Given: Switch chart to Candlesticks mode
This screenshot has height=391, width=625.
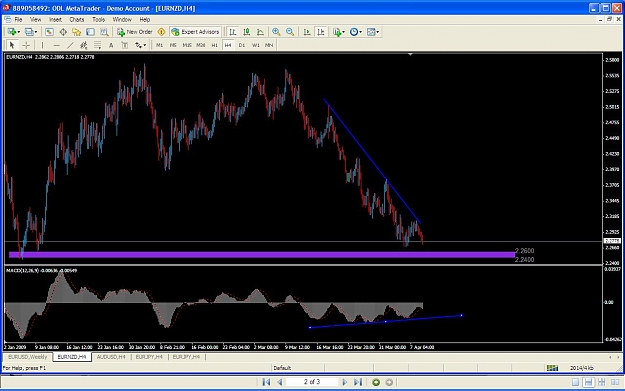Looking at the screenshot, I should (246, 32).
